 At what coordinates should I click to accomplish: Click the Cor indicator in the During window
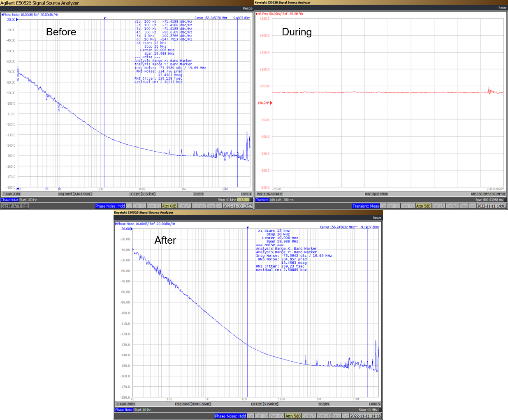(383, 205)
